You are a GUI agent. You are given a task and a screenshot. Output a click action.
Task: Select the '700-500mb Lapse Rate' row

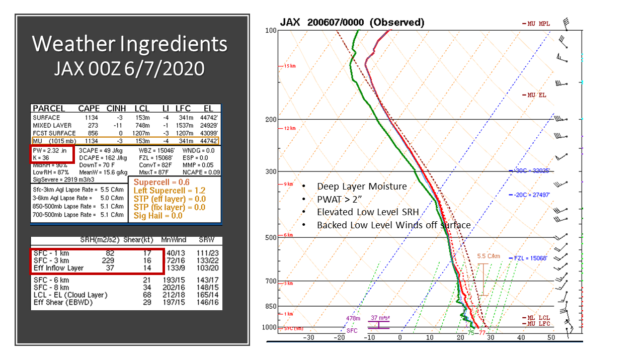click(78, 215)
